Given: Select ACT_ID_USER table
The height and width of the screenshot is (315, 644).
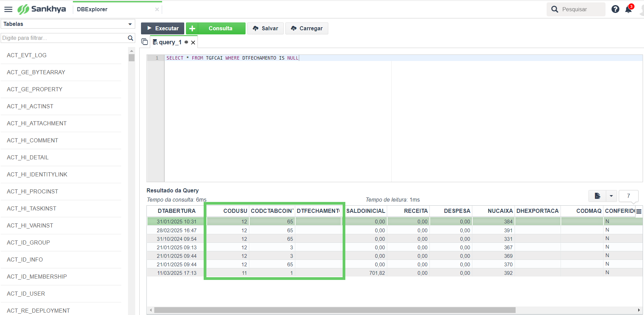Looking at the screenshot, I should (x=26, y=294).
